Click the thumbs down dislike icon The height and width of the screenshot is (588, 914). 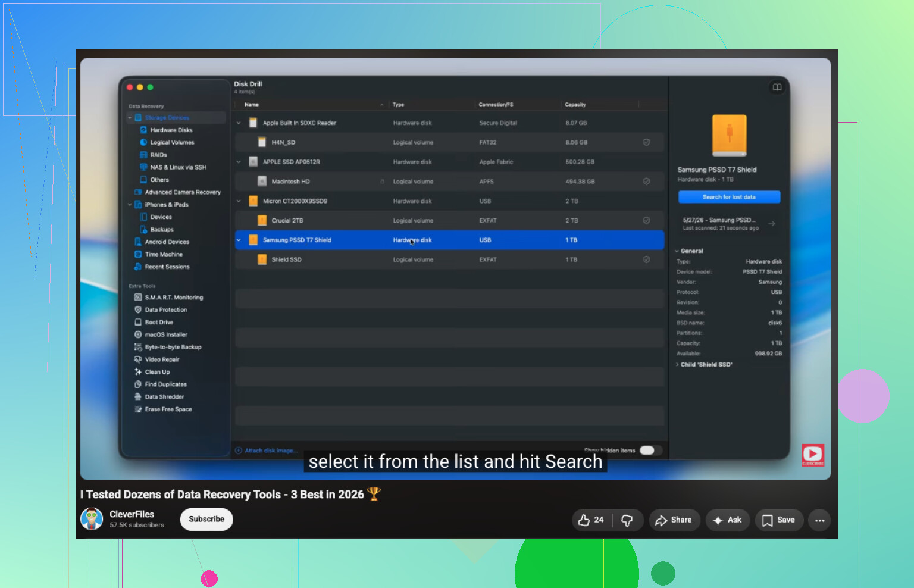tap(627, 520)
